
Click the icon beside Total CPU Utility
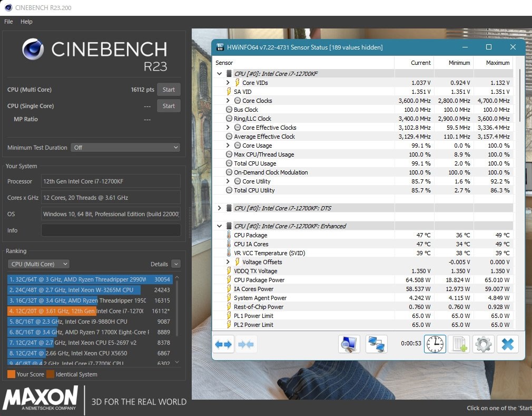coord(229,190)
